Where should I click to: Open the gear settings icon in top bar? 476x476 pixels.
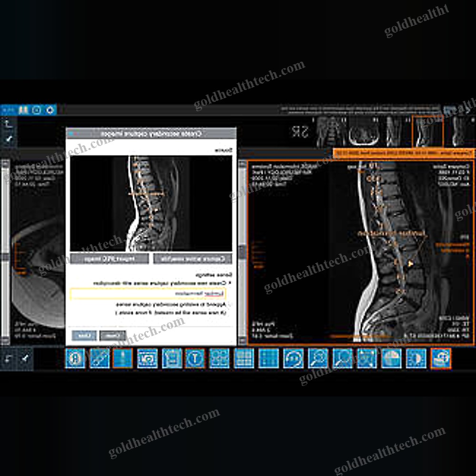[x=50, y=110]
